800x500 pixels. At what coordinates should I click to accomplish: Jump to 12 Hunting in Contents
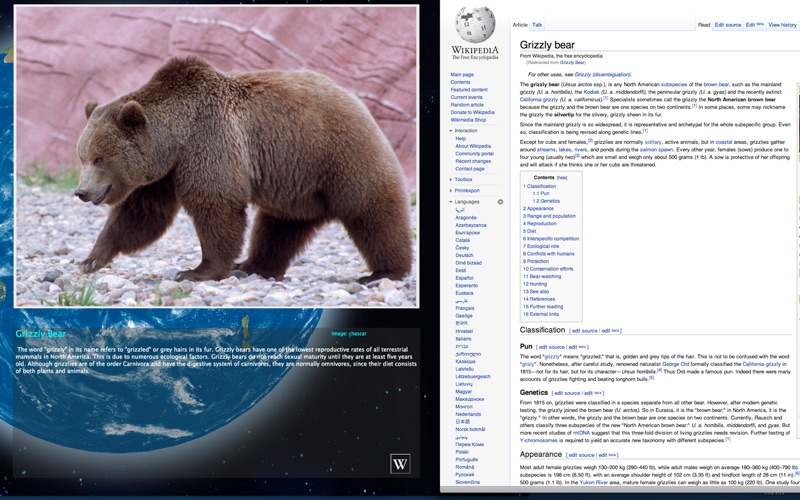pos(535,284)
